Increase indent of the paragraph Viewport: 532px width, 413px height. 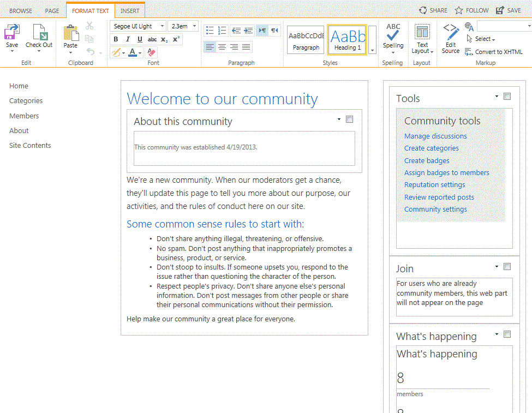(x=248, y=31)
